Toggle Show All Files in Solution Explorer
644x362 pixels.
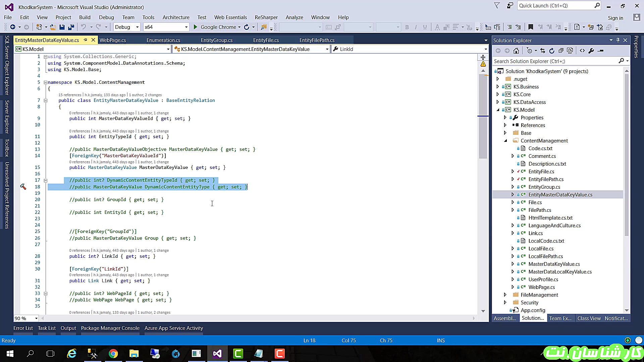pos(570,51)
